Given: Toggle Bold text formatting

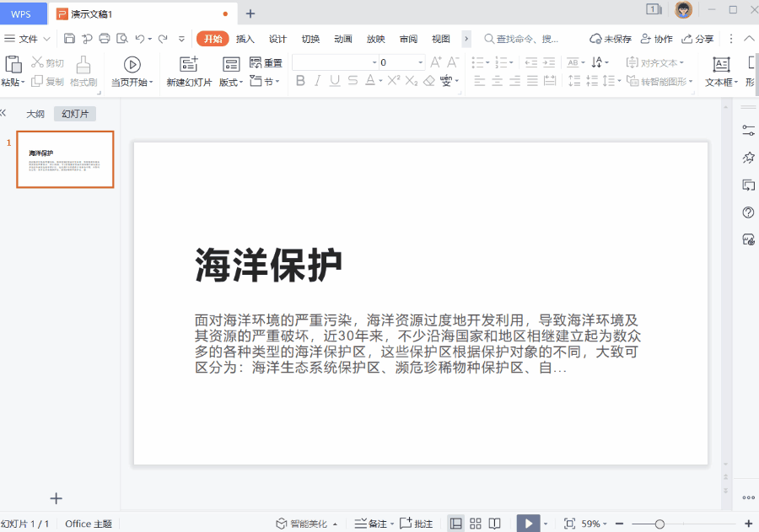Looking at the screenshot, I should 300,81.
